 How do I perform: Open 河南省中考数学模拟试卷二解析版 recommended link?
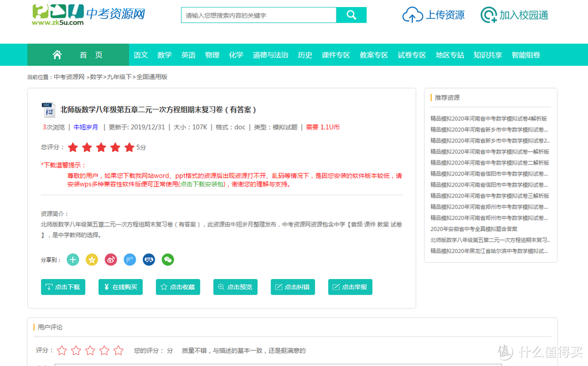pyautogui.click(x=490, y=163)
